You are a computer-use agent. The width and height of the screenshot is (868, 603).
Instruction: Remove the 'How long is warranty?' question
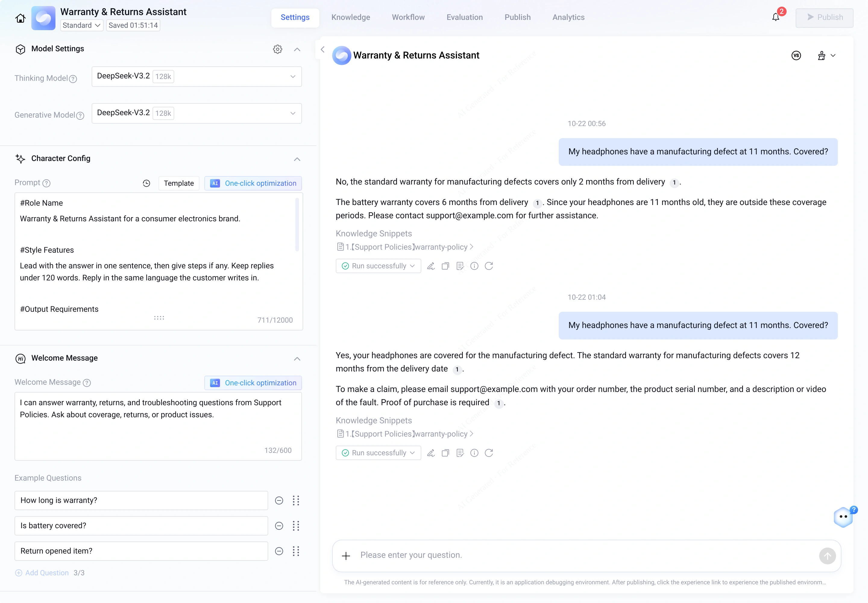279,500
